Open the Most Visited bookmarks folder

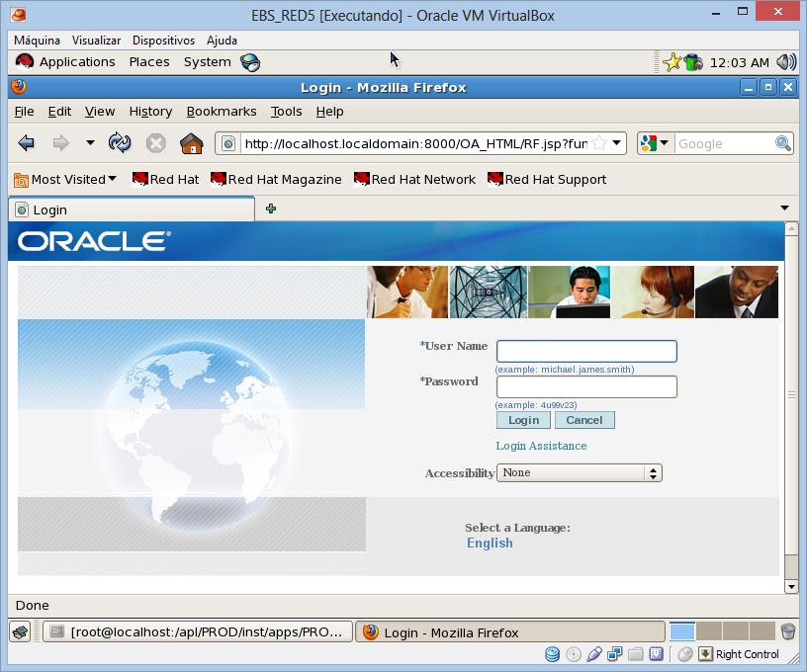point(65,180)
